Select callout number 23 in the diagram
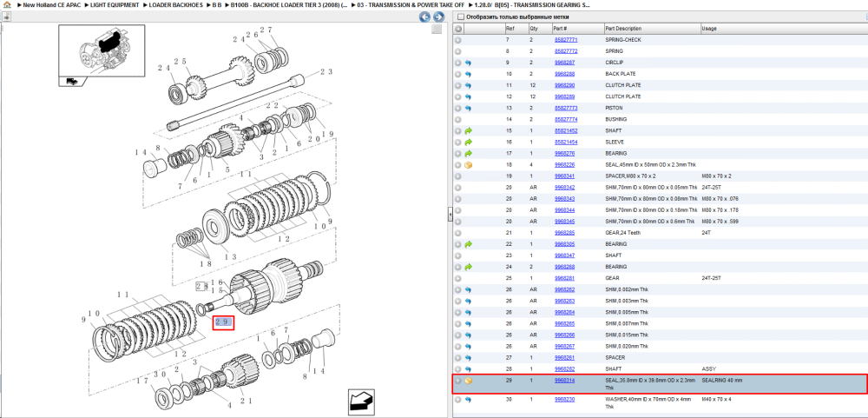The image size is (868, 418). click(x=326, y=71)
